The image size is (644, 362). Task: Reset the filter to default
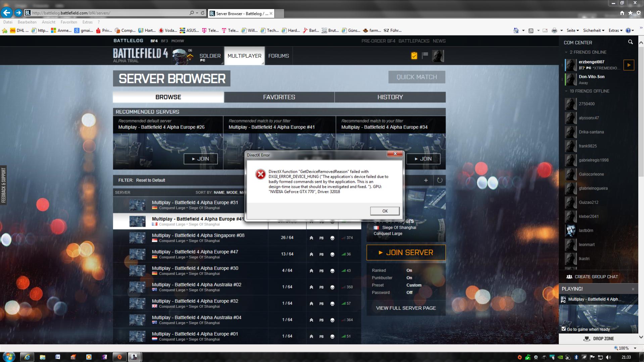[x=150, y=180]
